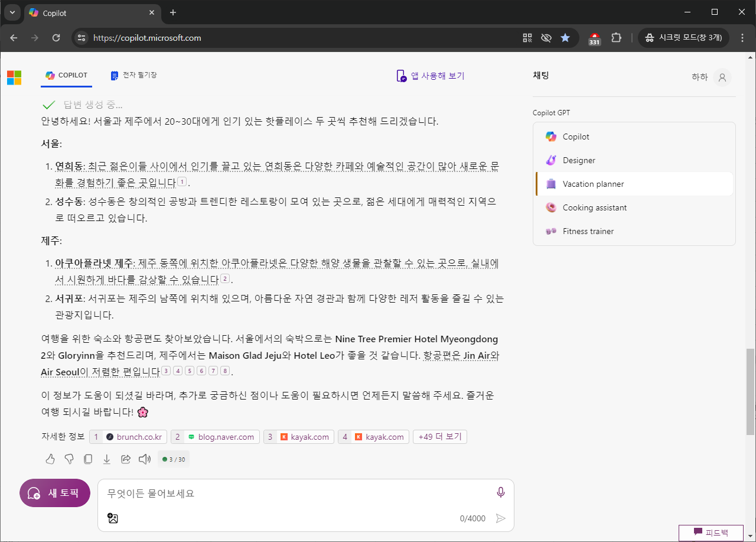
Task: Open source 3 kayak.com link
Action: pos(299,437)
